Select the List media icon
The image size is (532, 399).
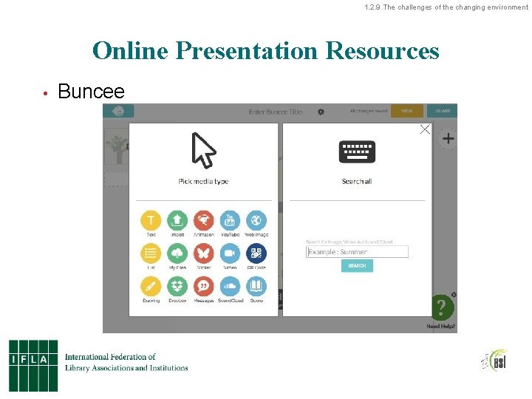click(x=151, y=253)
